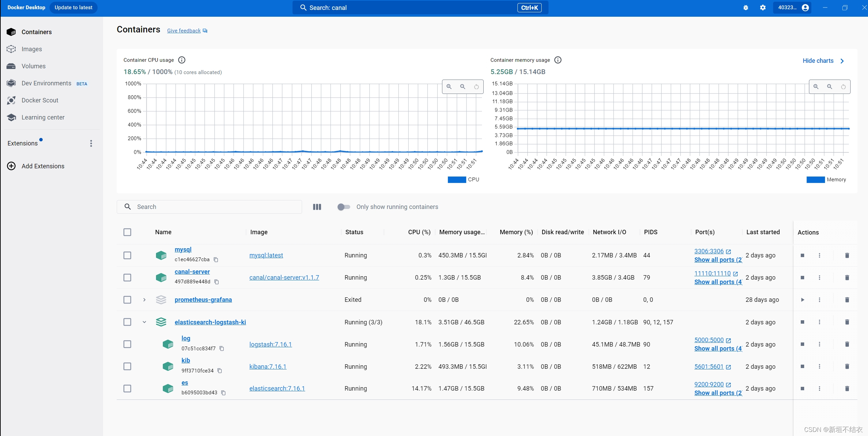The height and width of the screenshot is (436, 868).
Task: Reset zoom on the CPU usage chart
Action: click(x=476, y=87)
